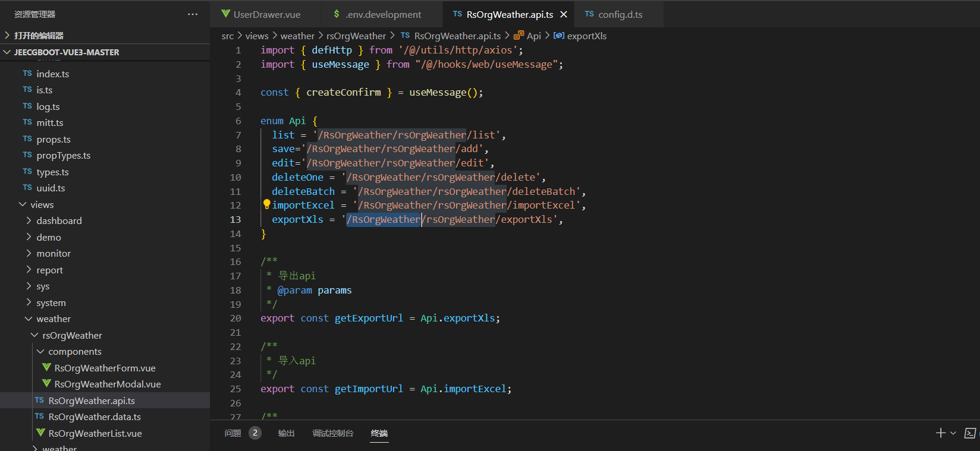The image size is (980, 451).
Task: Collapse the rsOrgWeather folder
Action: 105,335
